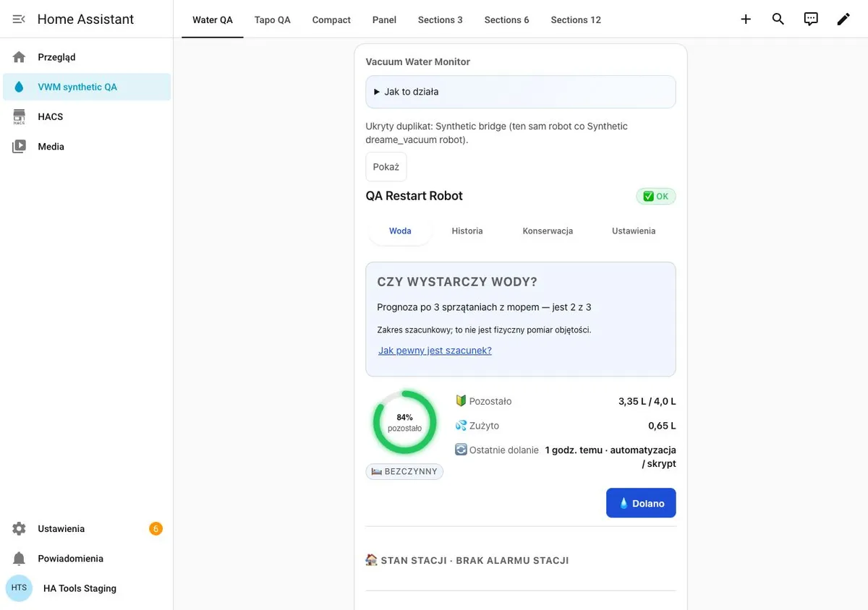868x610 pixels.
Task: Open the Konserwacja tab
Action: coord(548,231)
